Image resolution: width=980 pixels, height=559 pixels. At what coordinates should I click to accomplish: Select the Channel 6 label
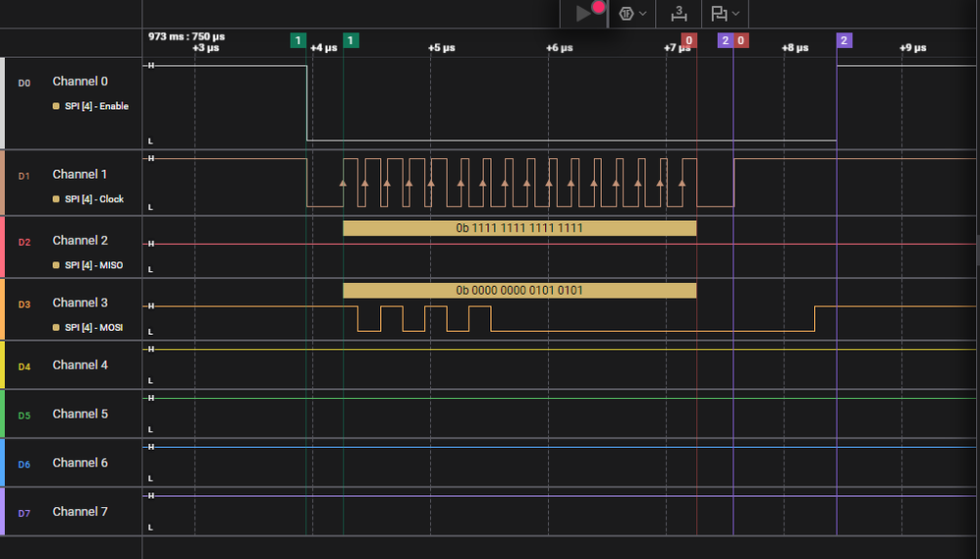[x=80, y=463]
